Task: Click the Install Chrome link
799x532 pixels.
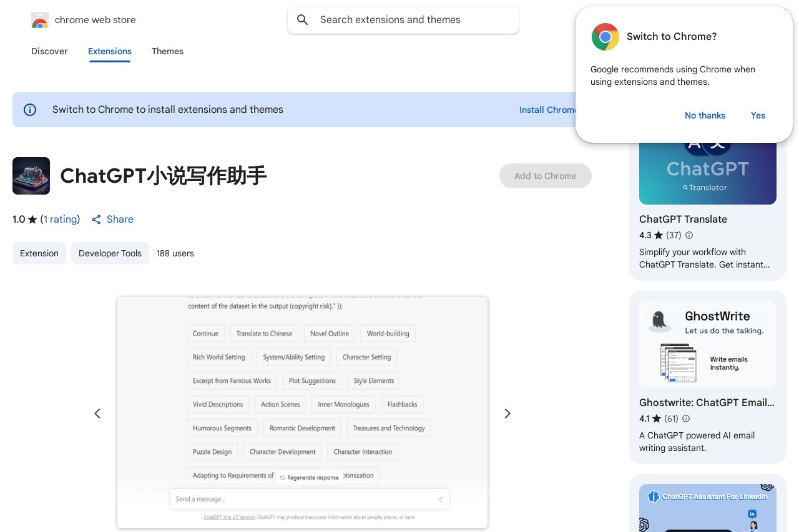Action: pos(548,110)
